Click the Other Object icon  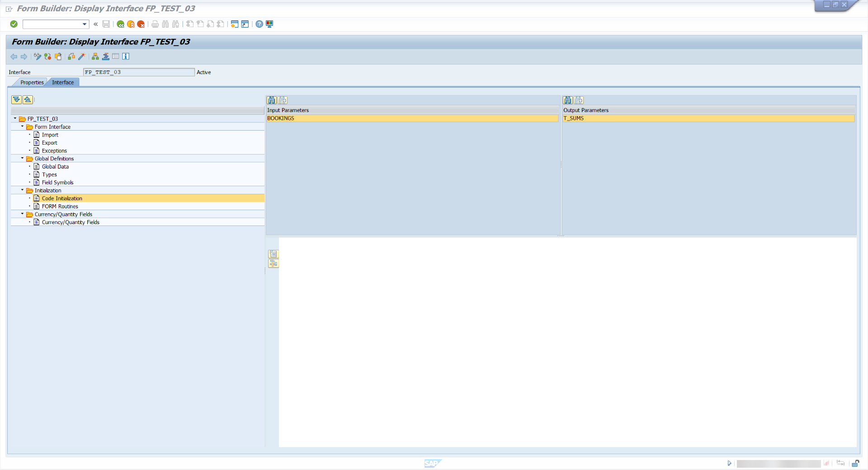pyautogui.click(x=58, y=56)
